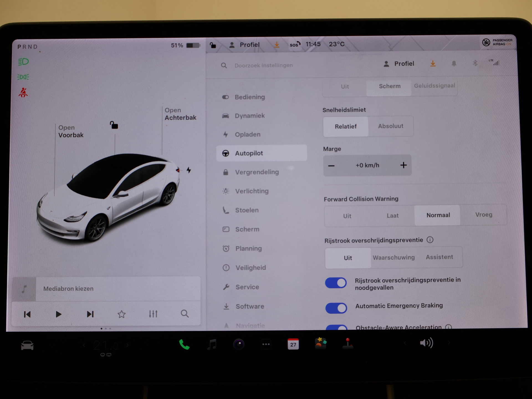Tap the orange download icon next to SOS
532x399 pixels.
tap(277, 45)
